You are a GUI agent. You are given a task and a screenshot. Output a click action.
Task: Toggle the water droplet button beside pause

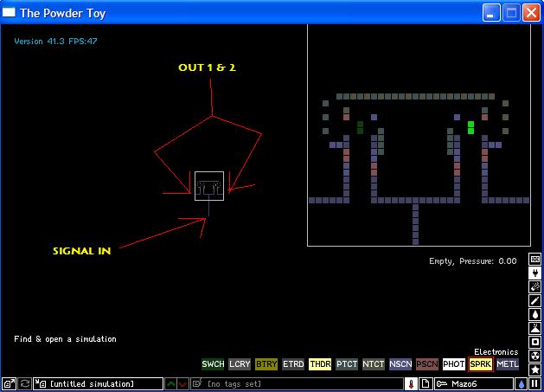(x=522, y=383)
